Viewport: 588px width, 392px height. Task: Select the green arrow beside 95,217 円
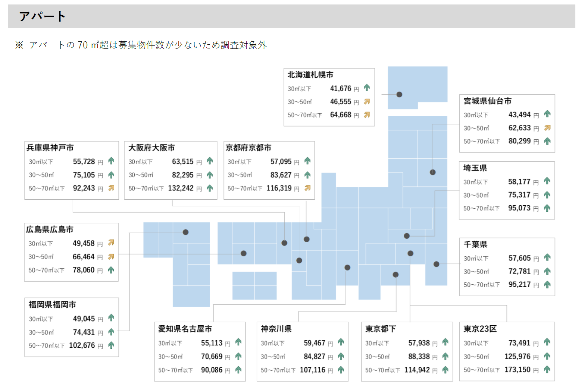547,285
